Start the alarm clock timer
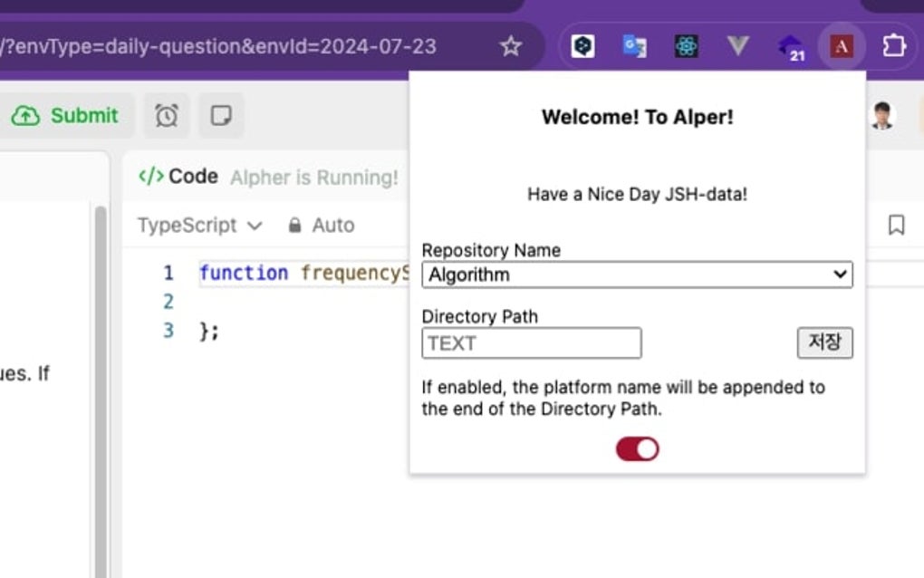924x578 pixels. [167, 116]
